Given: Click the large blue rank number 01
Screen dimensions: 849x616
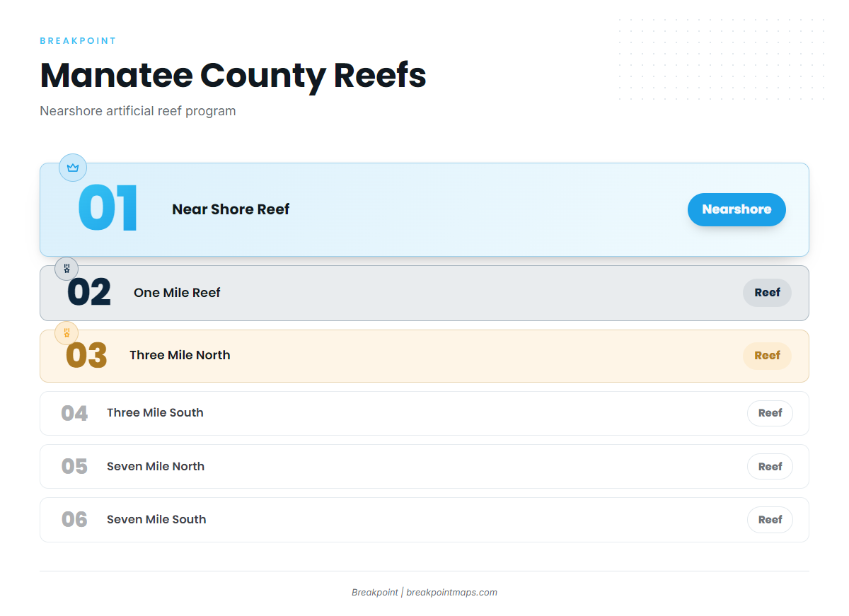Looking at the screenshot, I should pyautogui.click(x=108, y=209).
